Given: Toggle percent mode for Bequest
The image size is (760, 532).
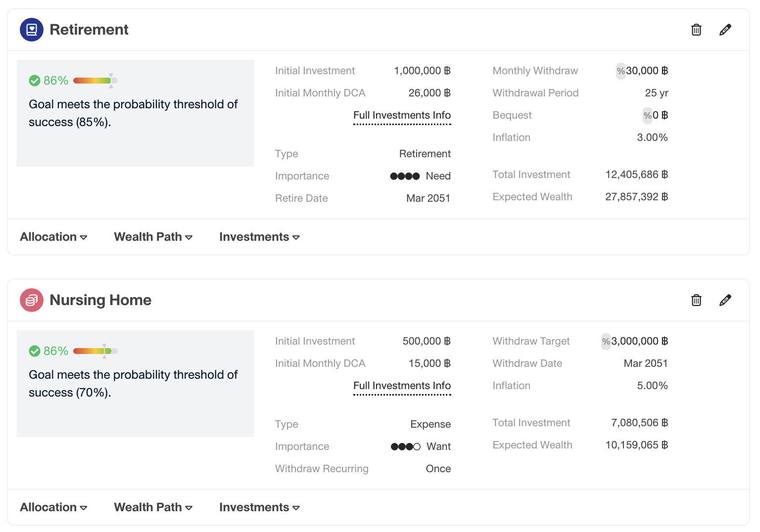Looking at the screenshot, I should pos(647,115).
